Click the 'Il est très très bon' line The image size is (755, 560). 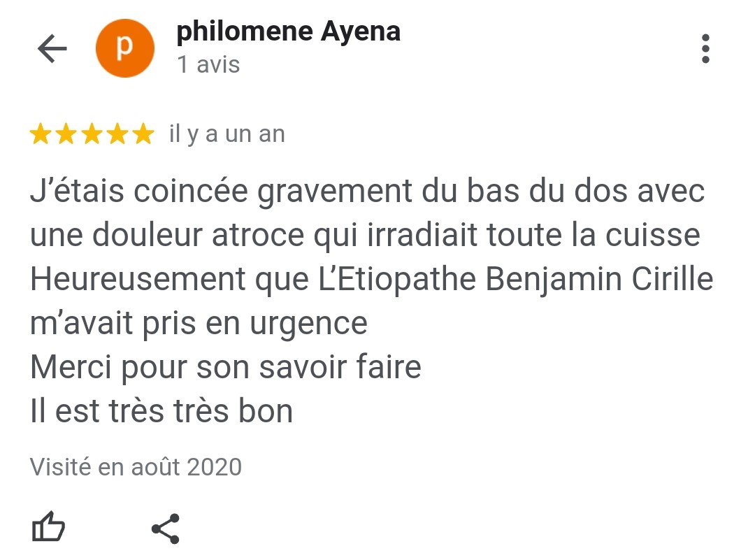(161, 411)
